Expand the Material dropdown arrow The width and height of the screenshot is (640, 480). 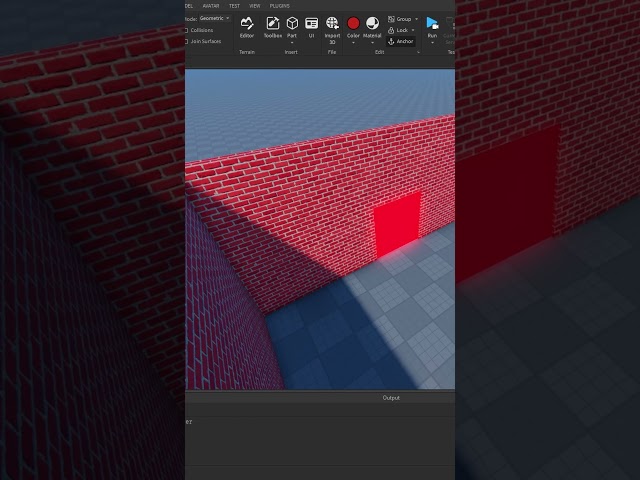[x=372, y=42]
